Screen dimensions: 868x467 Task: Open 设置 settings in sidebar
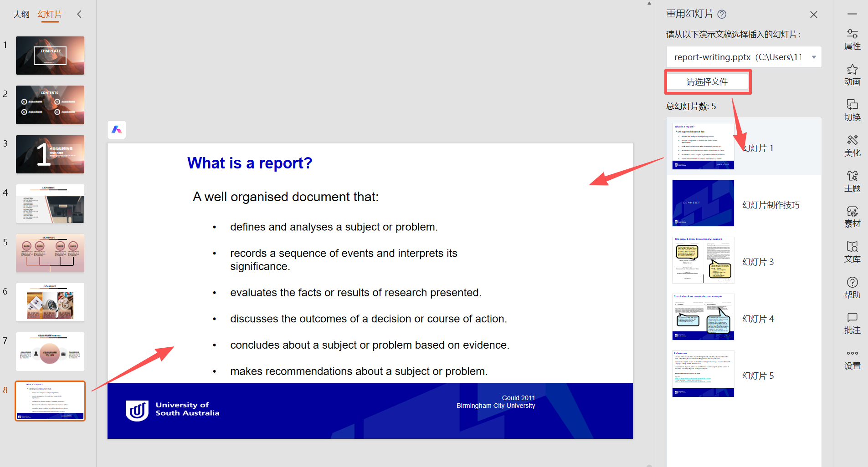(852, 359)
